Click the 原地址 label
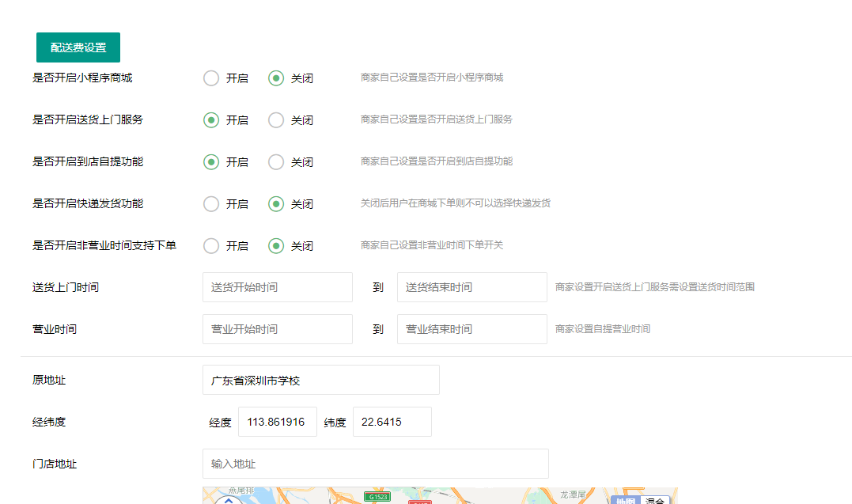This screenshot has width=852, height=504. [49, 380]
